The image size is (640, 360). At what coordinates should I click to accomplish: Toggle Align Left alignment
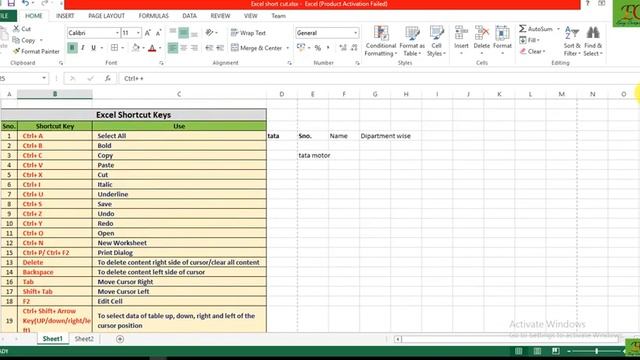pyautogui.click(x=173, y=48)
